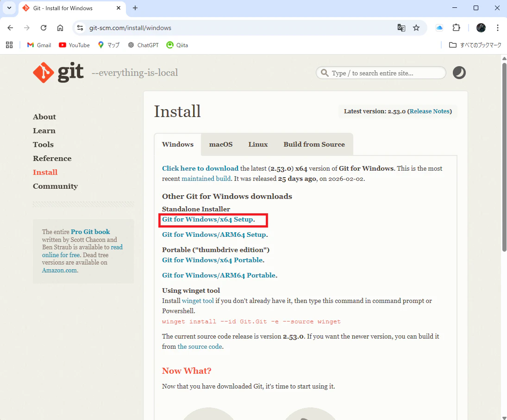
Task: Open Tools in the sidebar
Action: click(44, 145)
